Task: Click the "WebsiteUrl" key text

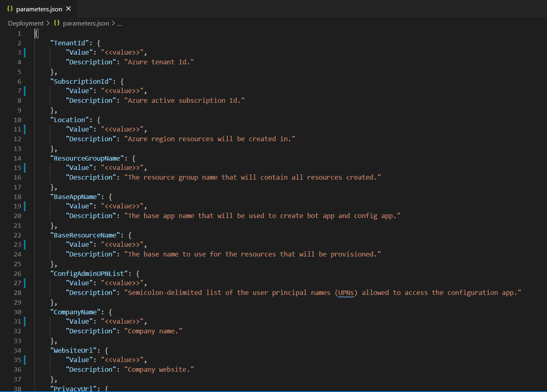Action: [x=73, y=350]
